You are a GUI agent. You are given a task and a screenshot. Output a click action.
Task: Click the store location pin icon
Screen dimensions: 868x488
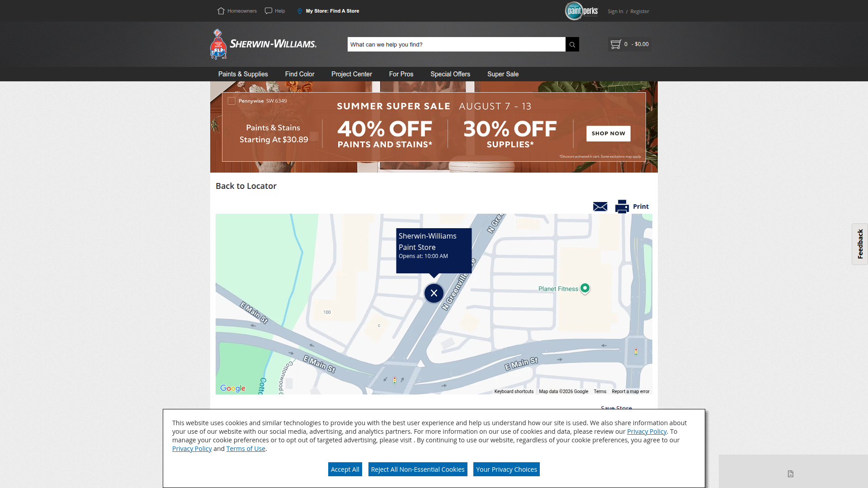point(299,11)
